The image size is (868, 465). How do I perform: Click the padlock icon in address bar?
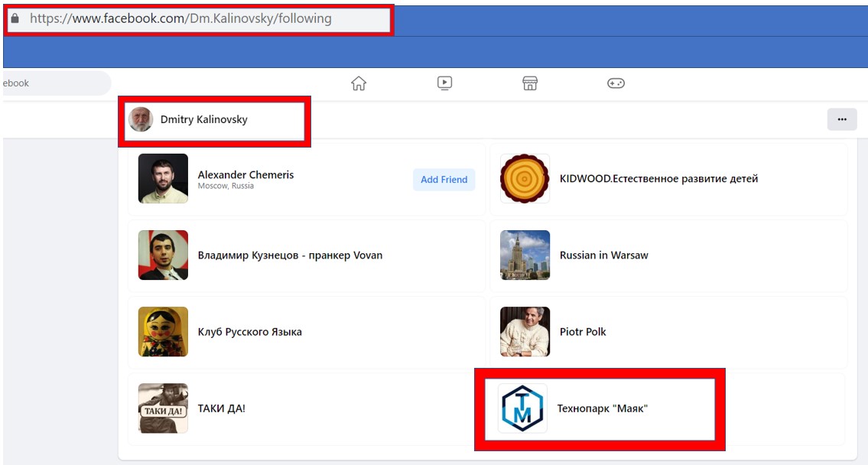[15, 18]
